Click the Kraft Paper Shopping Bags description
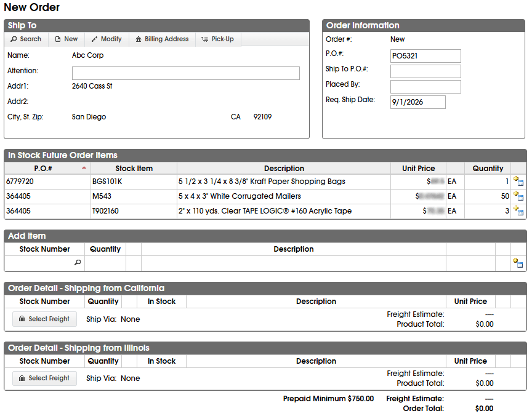532x416 pixels. (262, 182)
